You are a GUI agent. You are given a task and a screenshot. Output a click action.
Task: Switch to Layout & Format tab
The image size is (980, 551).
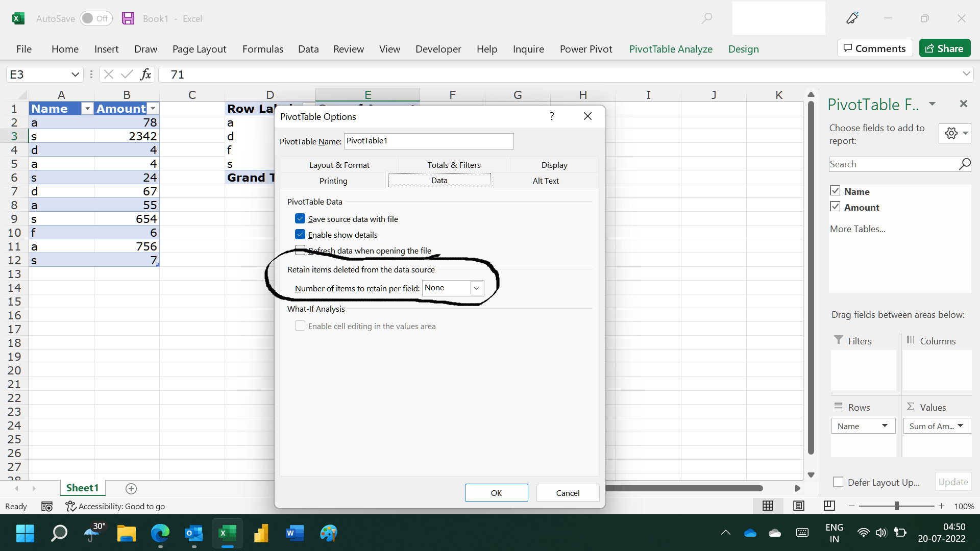point(339,165)
